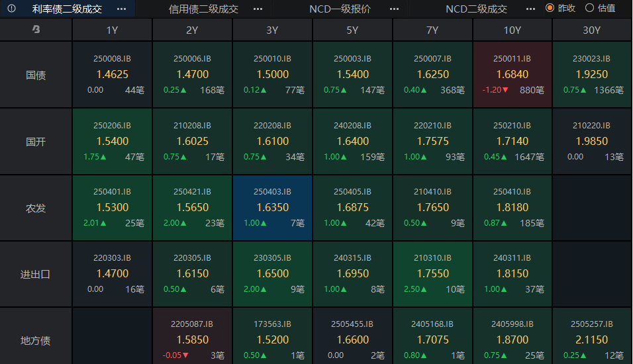Click the blue highlighted 250403.IB cell
633x364 pixels.
click(x=272, y=207)
